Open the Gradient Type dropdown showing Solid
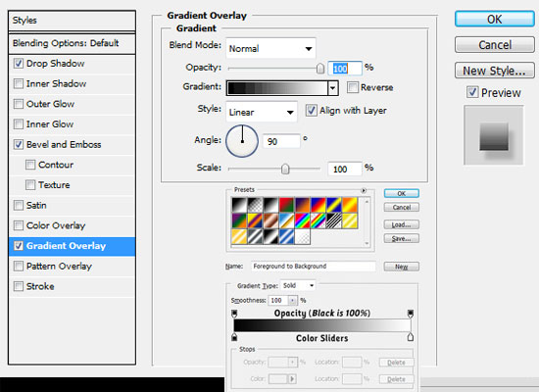 [298, 285]
